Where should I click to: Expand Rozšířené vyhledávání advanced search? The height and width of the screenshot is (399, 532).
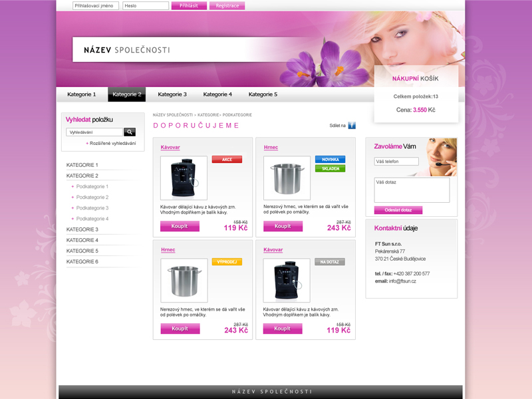tap(112, 144)
